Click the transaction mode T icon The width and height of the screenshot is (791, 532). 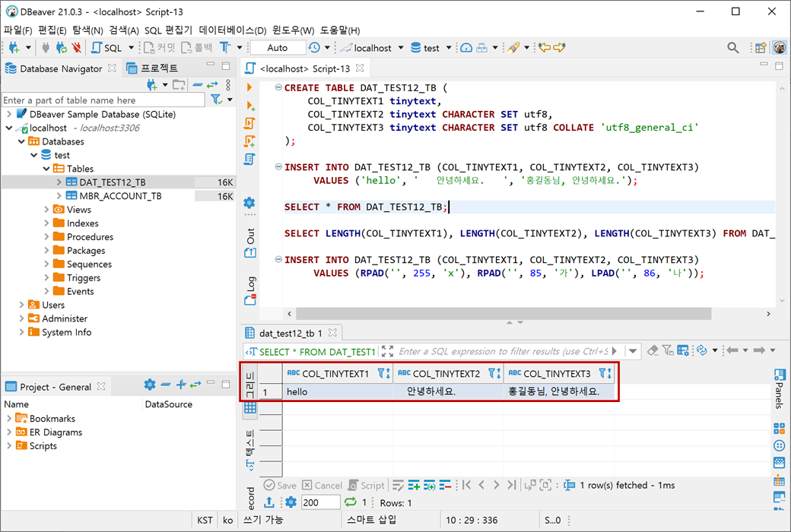coord(225,48)
